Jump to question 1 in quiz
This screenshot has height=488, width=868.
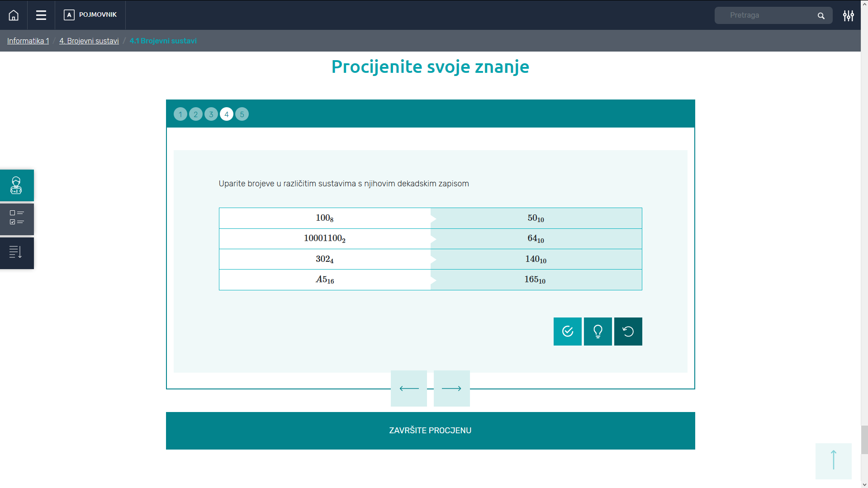[x=180, y=114]
